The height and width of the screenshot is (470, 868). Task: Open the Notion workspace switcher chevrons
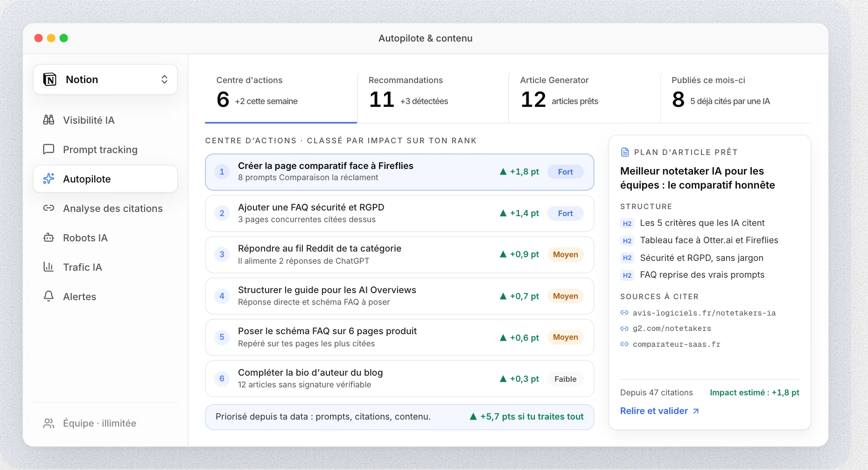(x=164, y=79)
